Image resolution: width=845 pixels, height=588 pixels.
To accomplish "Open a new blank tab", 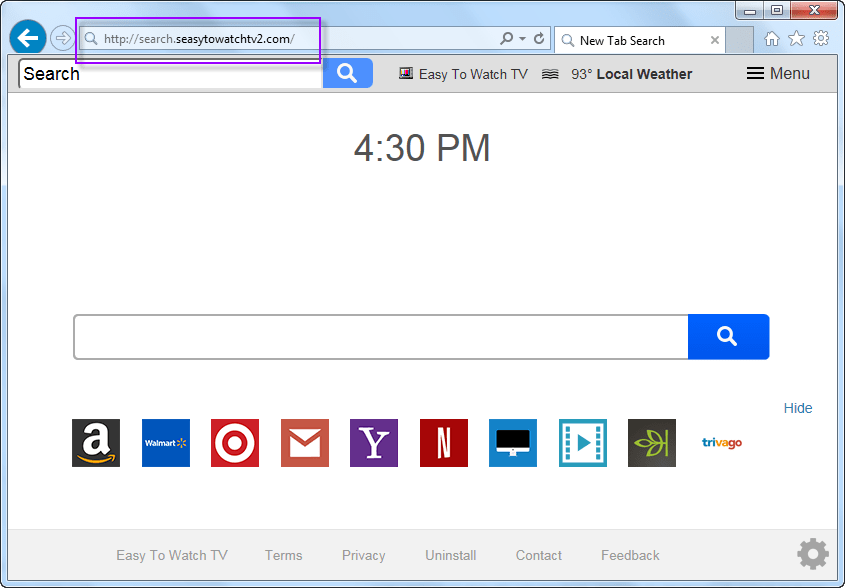I will 739,40.
